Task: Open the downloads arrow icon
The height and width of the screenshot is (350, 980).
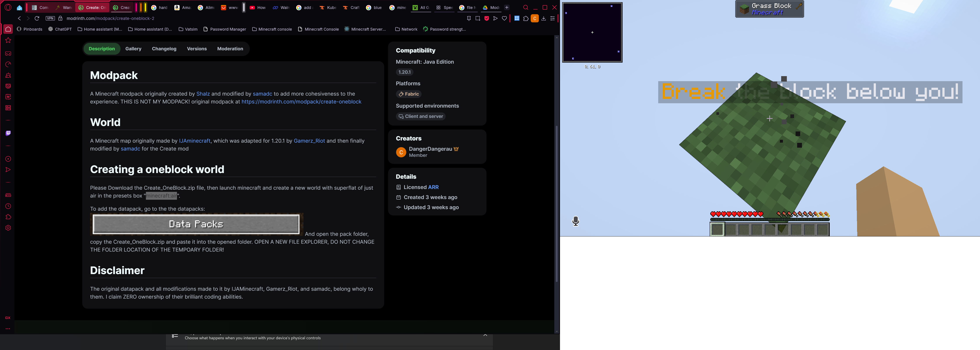Action: (x=544, y=18)
